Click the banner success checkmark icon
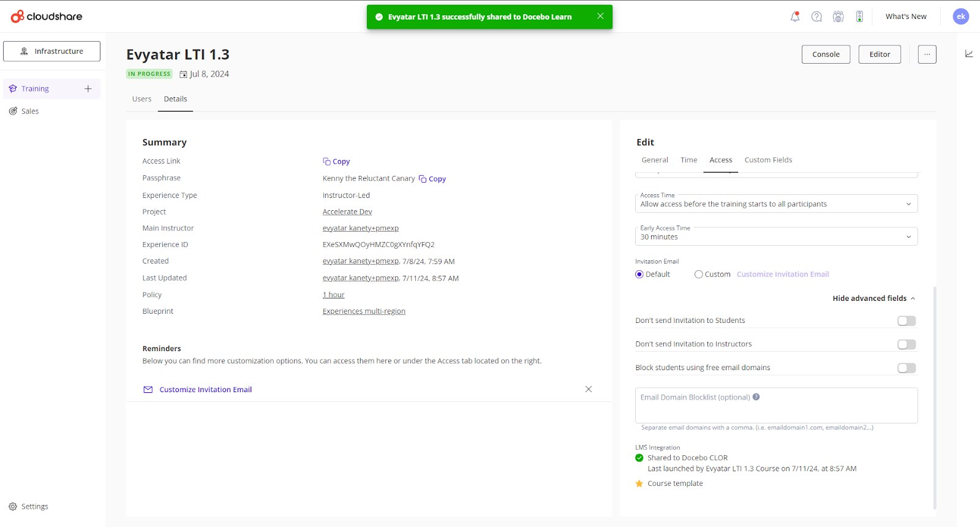The image size is (980, 527). pos(379,17)
